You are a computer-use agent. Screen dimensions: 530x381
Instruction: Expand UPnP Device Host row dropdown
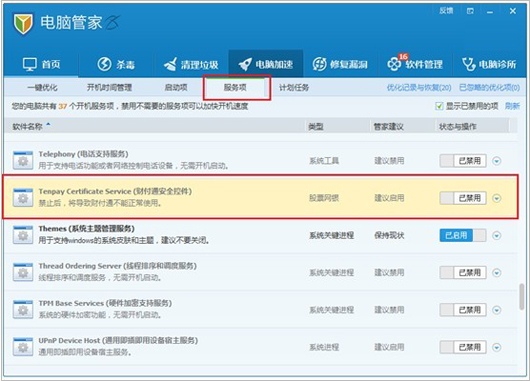click(497, 347)
